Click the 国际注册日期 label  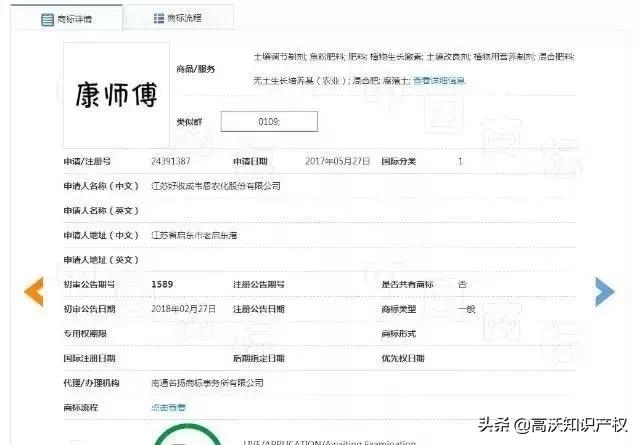89,358
